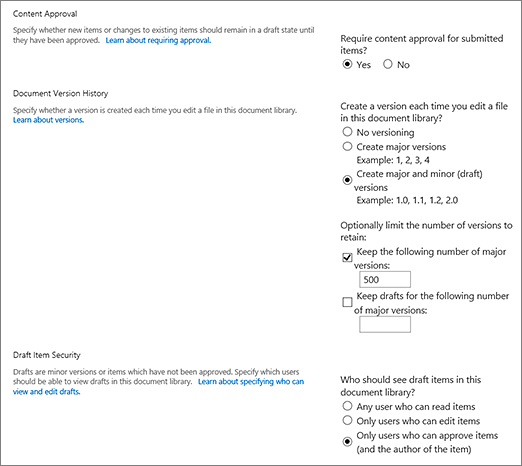Click the 'Example: 1, 2, 3, 4' text
Image resolution: width=522 pixels, height=466 pixels.
point(393,160)
